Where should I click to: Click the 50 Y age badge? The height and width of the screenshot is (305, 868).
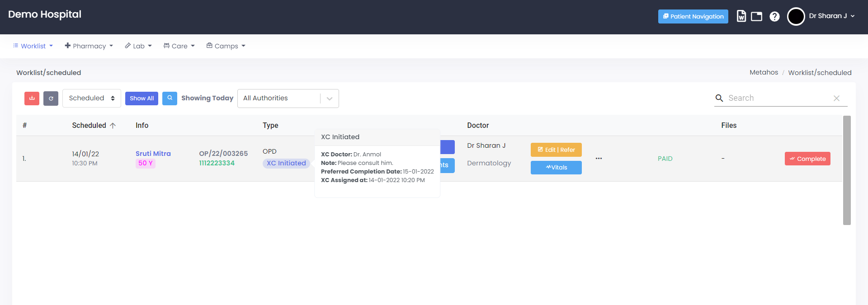pyautogui.click(x=146, y=163)
